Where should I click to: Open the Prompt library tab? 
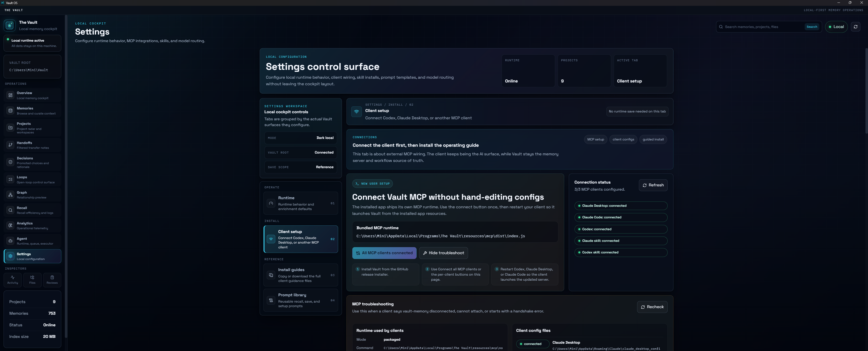(x=301, y=300)
